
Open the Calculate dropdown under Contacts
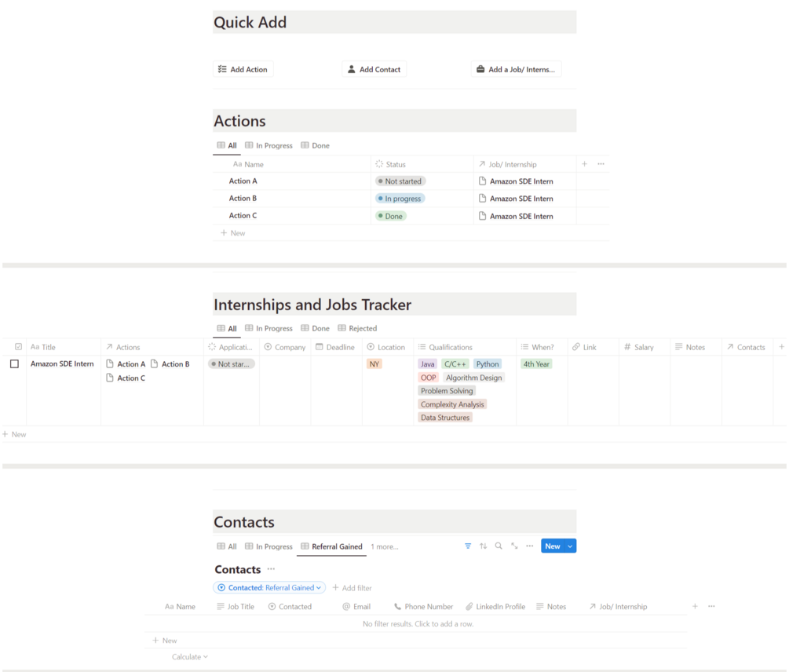[x=190, y=657]
